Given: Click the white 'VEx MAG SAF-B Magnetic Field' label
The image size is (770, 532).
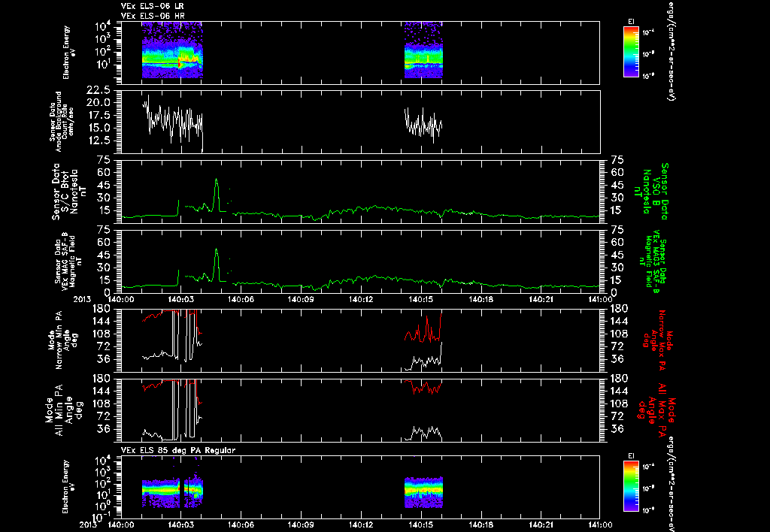Looking at the screenshot, I should click(x=68, y=262).
